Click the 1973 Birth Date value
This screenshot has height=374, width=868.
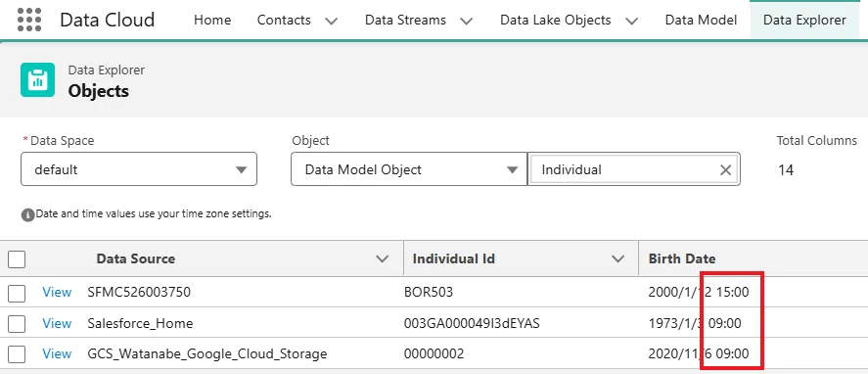pyautogui.click(x=695, y=324)
